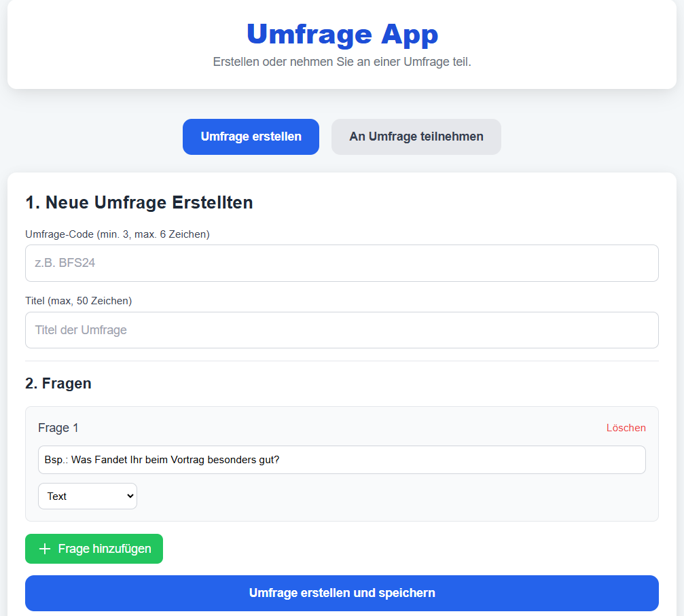The height and width of the screenshot is (616, 684).
Task: Focus the Umfrage-Code input field
Action: (342, 263)
